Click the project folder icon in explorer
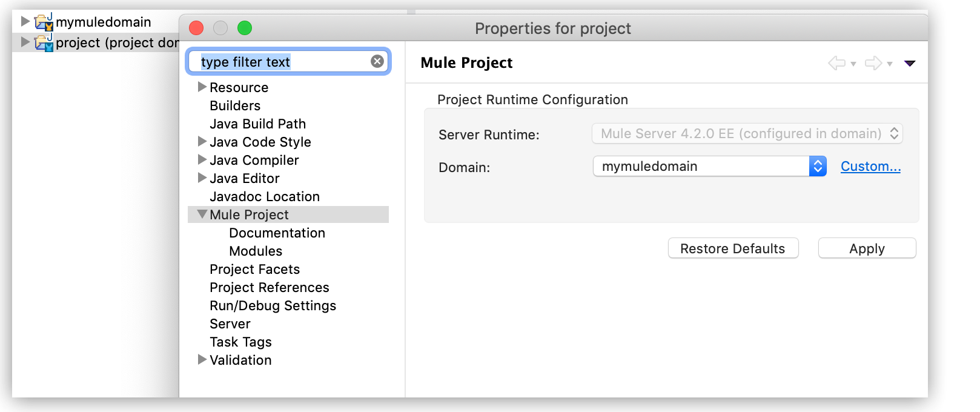The height and width of the screenshot is (412, 980). [x=44, y=42]
